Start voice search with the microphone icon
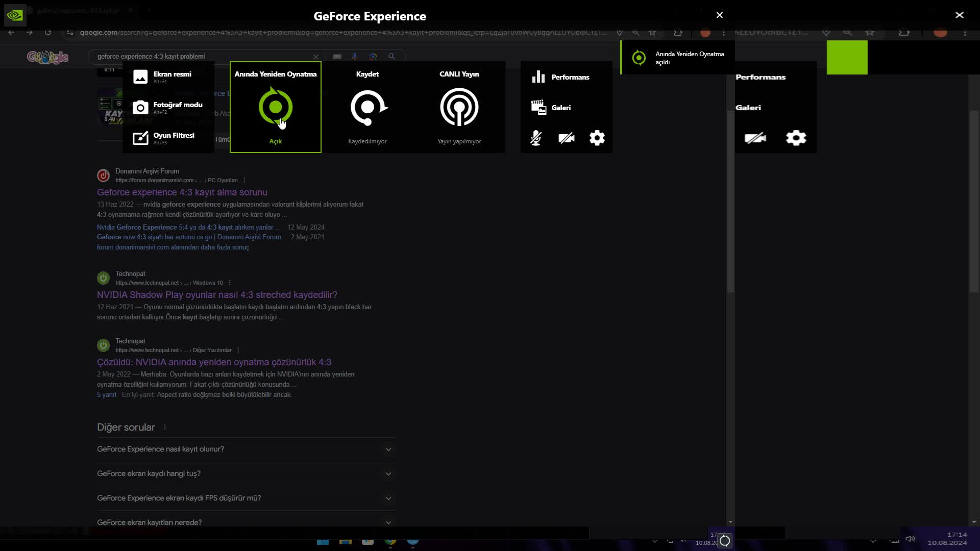Image resolution: width=980 pixels, height=551 pixels. pos(355,57)
